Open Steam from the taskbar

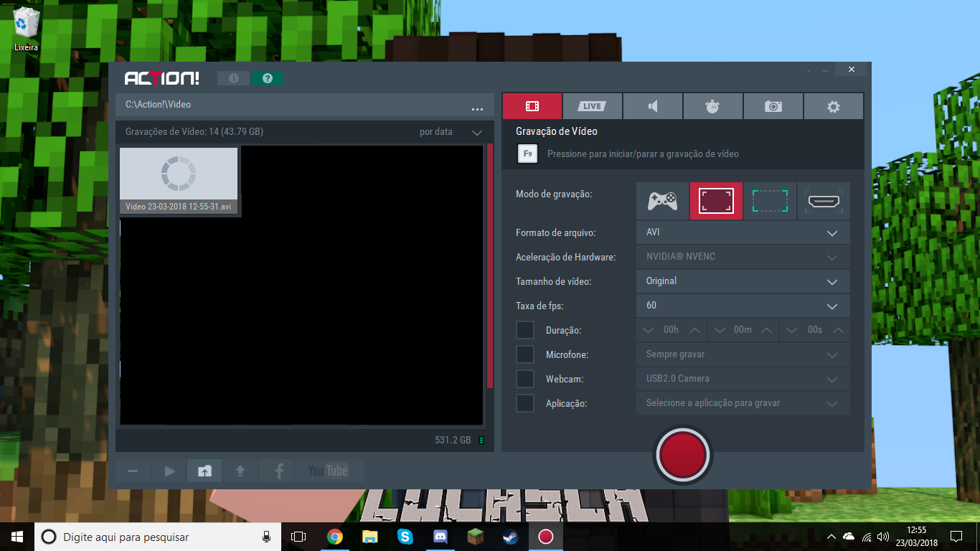pyautogui.click(x=510, y=537)
